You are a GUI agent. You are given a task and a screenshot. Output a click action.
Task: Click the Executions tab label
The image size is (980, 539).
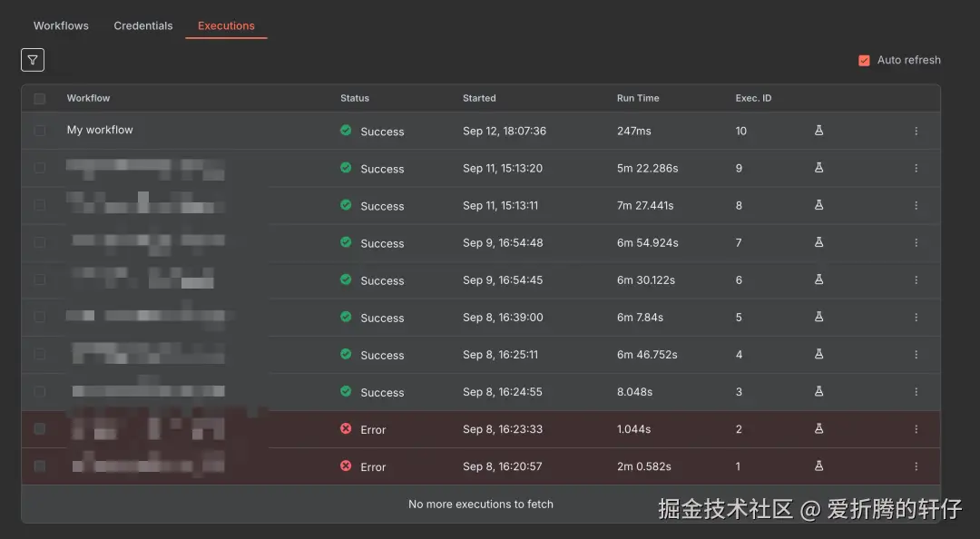click(226, 25)
